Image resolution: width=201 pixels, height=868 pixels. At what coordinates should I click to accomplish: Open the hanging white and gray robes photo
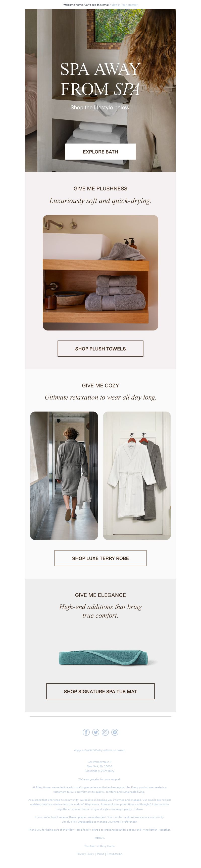137,476
